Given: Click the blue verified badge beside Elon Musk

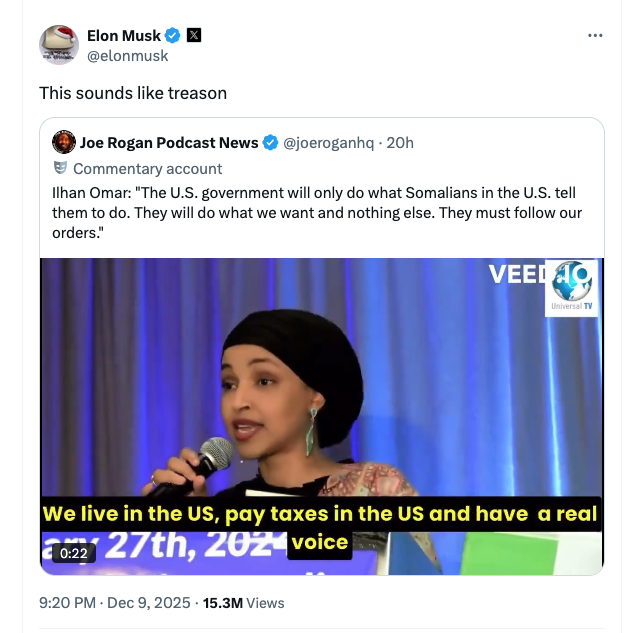Looking at the screenshot, I should pyautogui.click(x=173, y=36).
